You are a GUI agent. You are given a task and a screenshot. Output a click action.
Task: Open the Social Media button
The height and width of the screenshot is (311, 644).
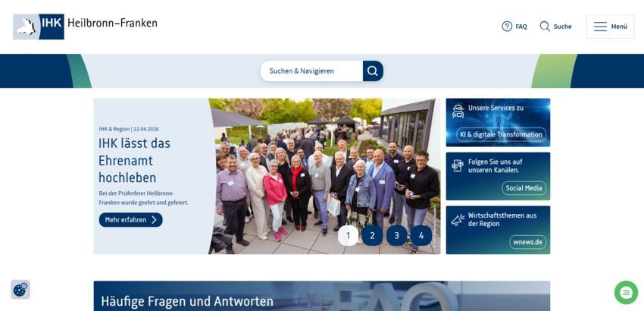[524, 188]
